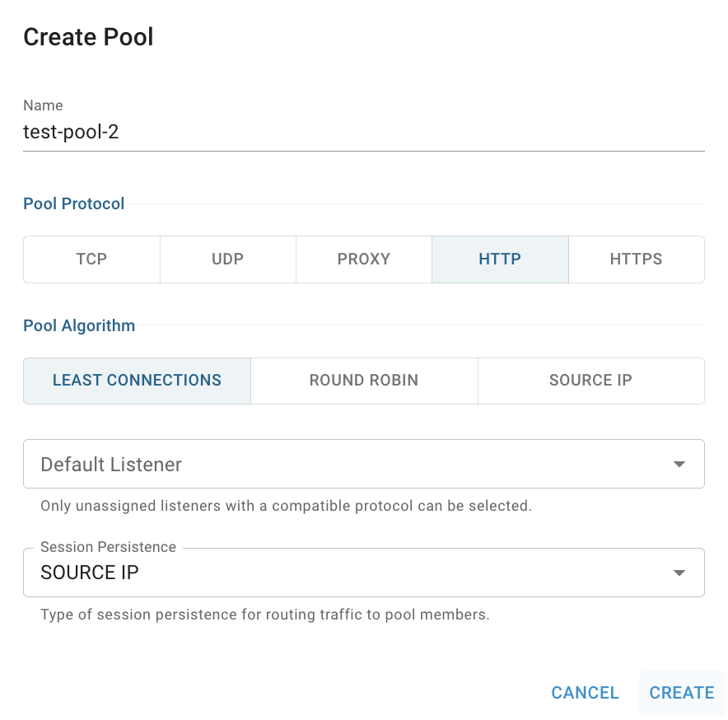Pick the Source IP pool algorithm
Image resolution: width=728 pixels, height=720 pixels.
click(591, 381)
